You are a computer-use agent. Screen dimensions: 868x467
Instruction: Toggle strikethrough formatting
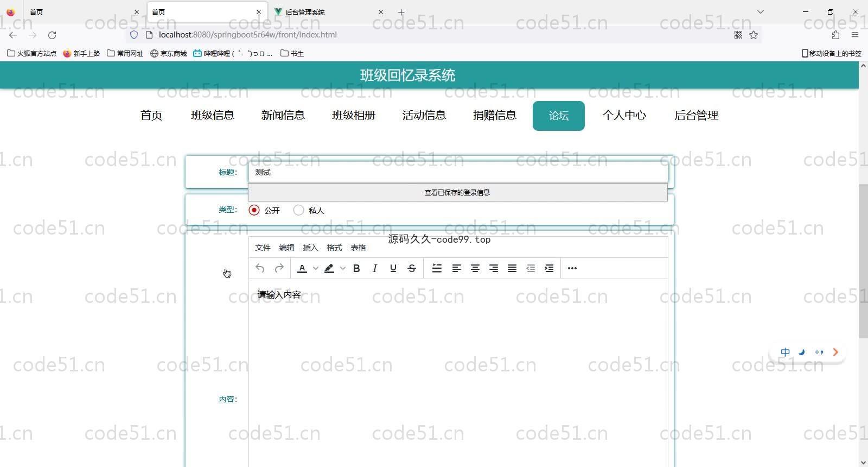tap(412, 268)
